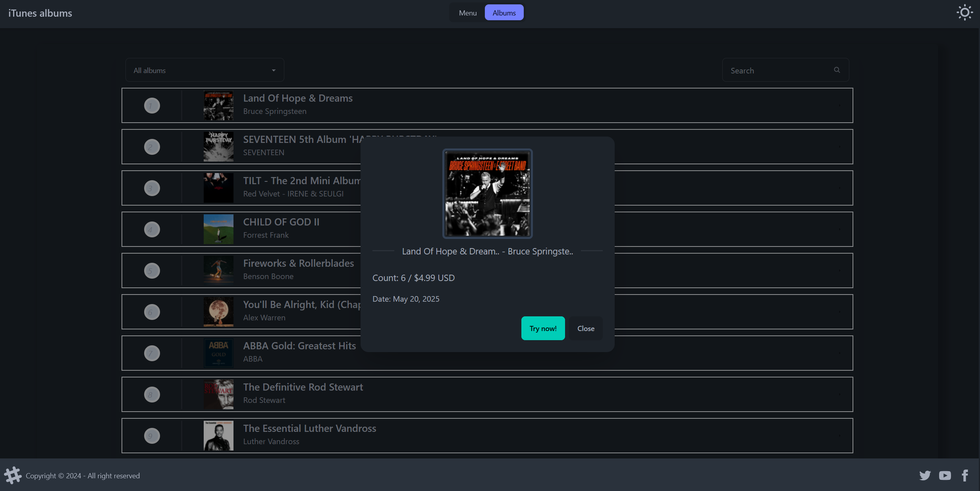Focus the Search input field

pos(786,70)
